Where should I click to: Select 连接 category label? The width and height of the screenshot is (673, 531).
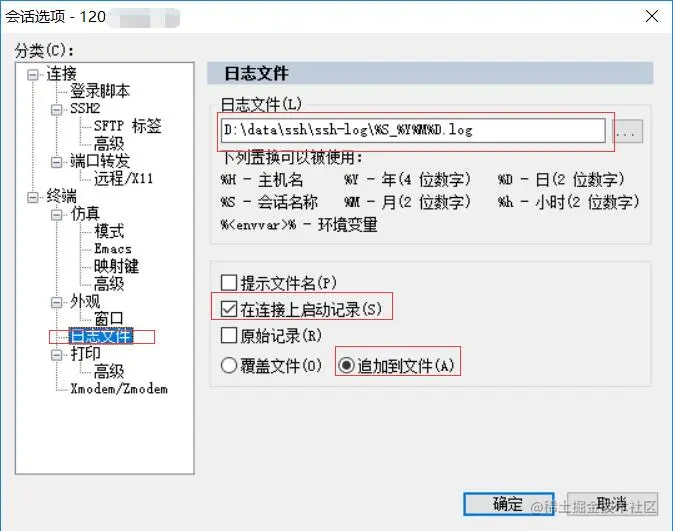point(61,74)
